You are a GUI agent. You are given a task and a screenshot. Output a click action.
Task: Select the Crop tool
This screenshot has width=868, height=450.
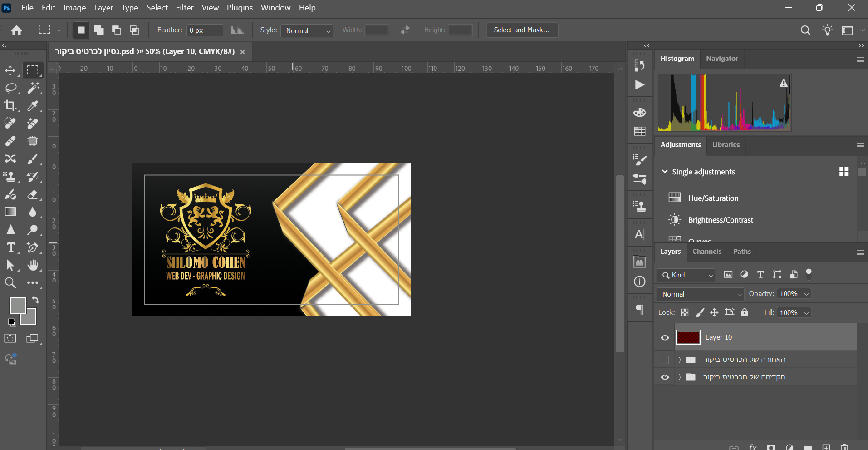10,106
